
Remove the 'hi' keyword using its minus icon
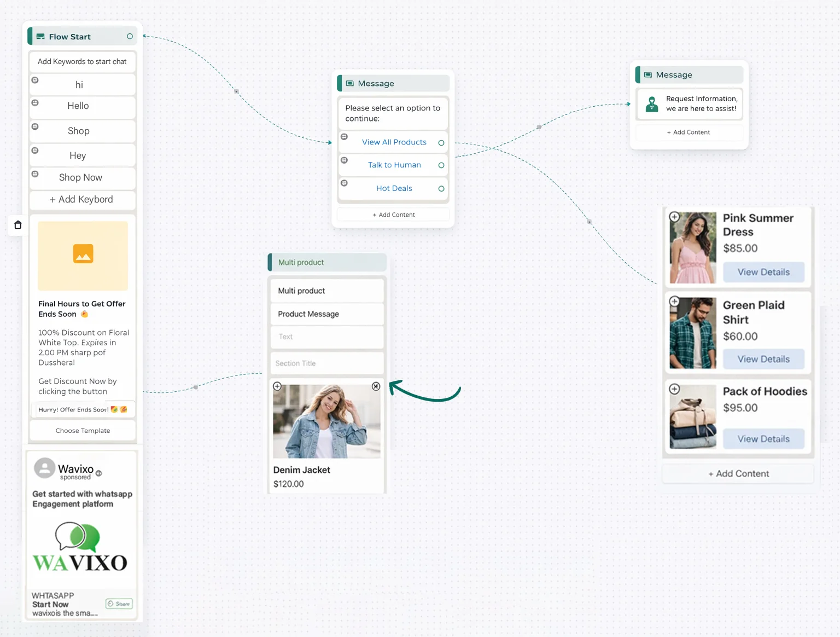coord(35,80)
